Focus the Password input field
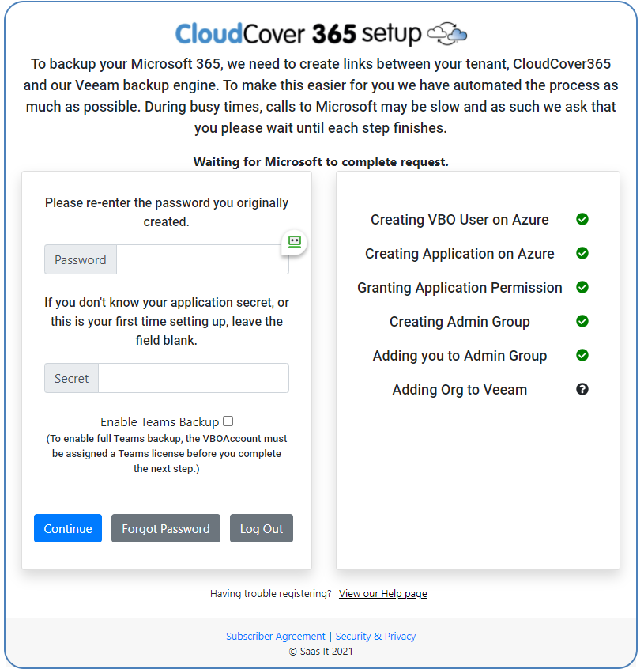The height and width of the screenshot is (669, 644). click(x=202, y=259)
